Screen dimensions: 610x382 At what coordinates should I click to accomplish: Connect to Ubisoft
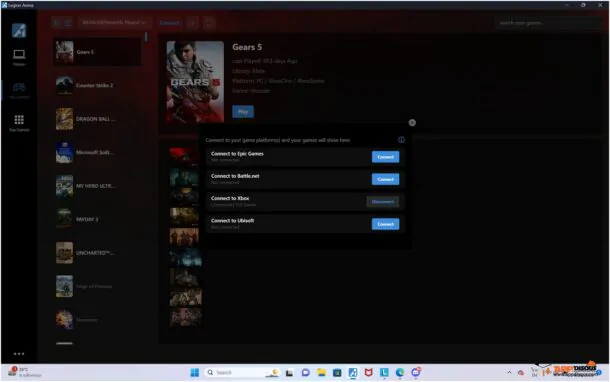pos(385,224)
